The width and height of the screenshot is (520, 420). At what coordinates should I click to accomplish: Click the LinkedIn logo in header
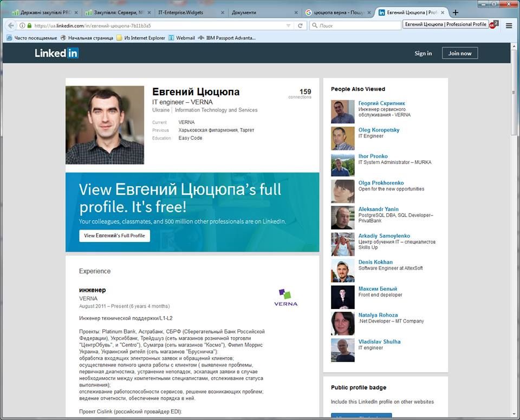57,53
